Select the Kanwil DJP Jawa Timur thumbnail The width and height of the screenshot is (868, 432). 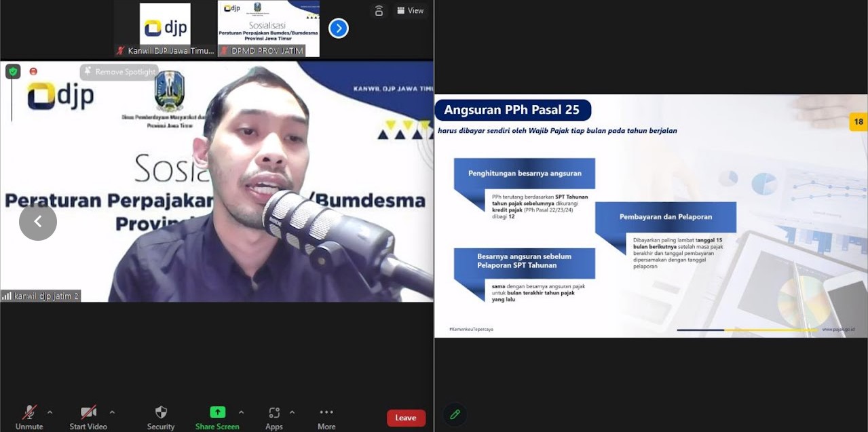click(x=165, y=28)
